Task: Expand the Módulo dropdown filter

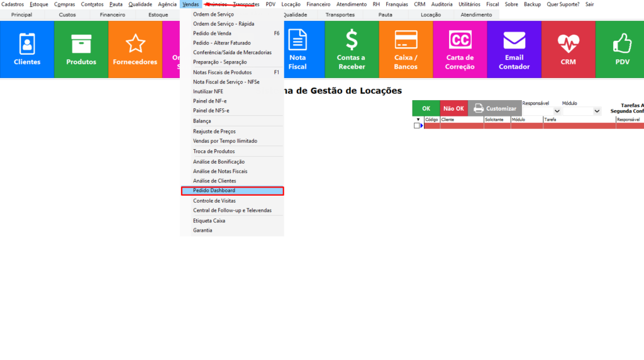Action: pyautogui.click(x=597, y=111)
